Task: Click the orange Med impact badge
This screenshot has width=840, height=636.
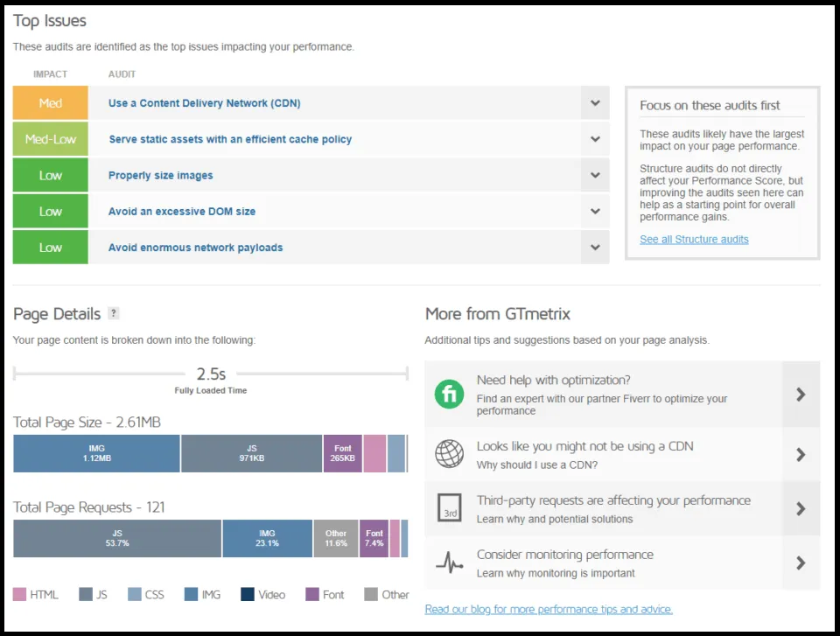Action: point(51,103)
